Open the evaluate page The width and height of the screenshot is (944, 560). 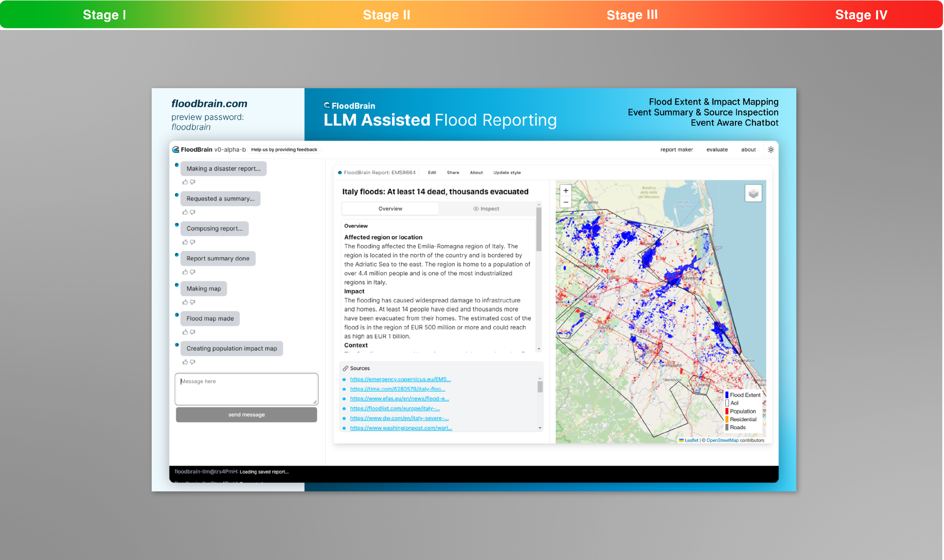(x=717, y=150)
